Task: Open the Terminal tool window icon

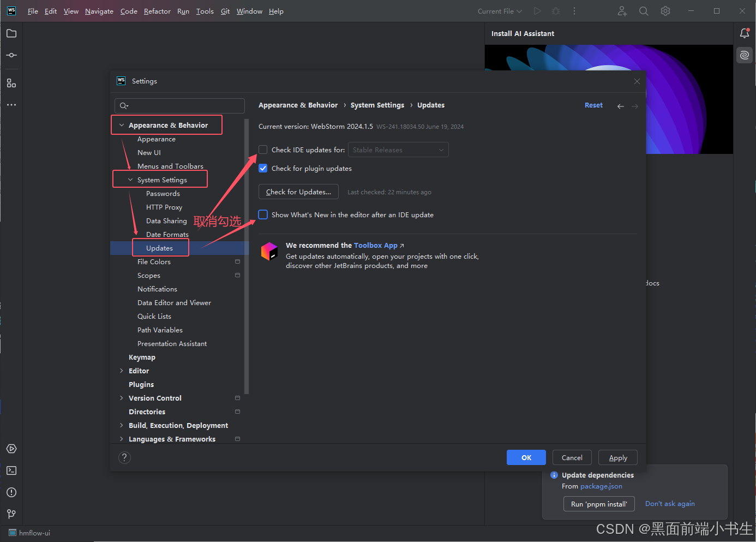Action: tap(11, 470)
